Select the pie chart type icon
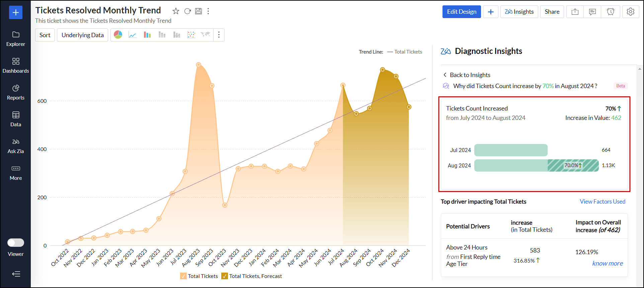The height and width of the screenshot is (288, 644). tap(118, 35)
